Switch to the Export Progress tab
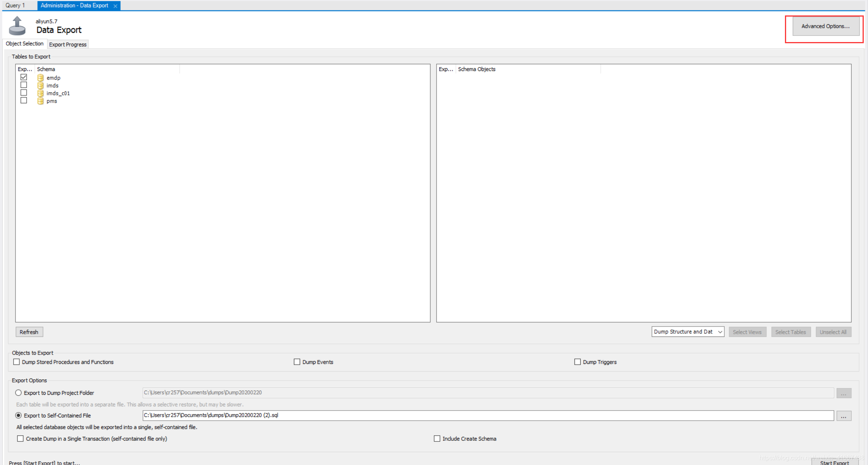 68,44
